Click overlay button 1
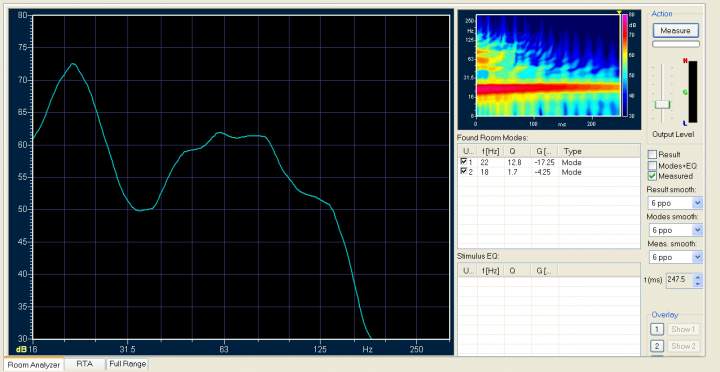720x372 pixels. point(657,329)
